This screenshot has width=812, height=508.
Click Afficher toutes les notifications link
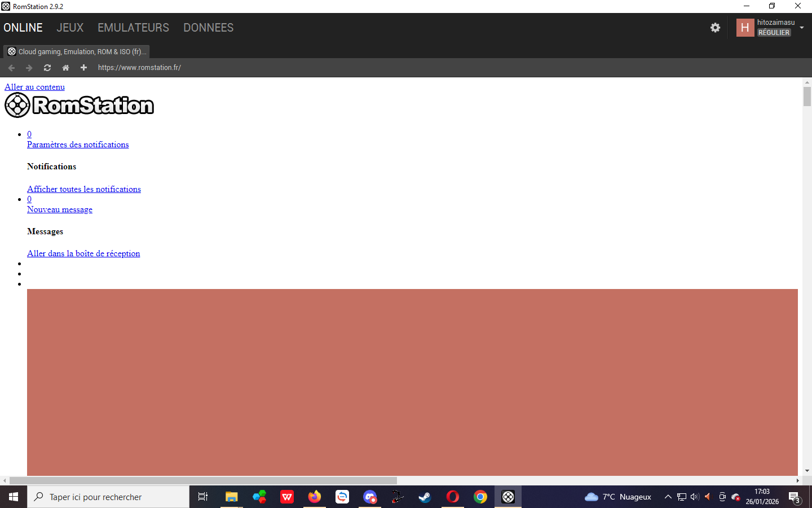84,189
